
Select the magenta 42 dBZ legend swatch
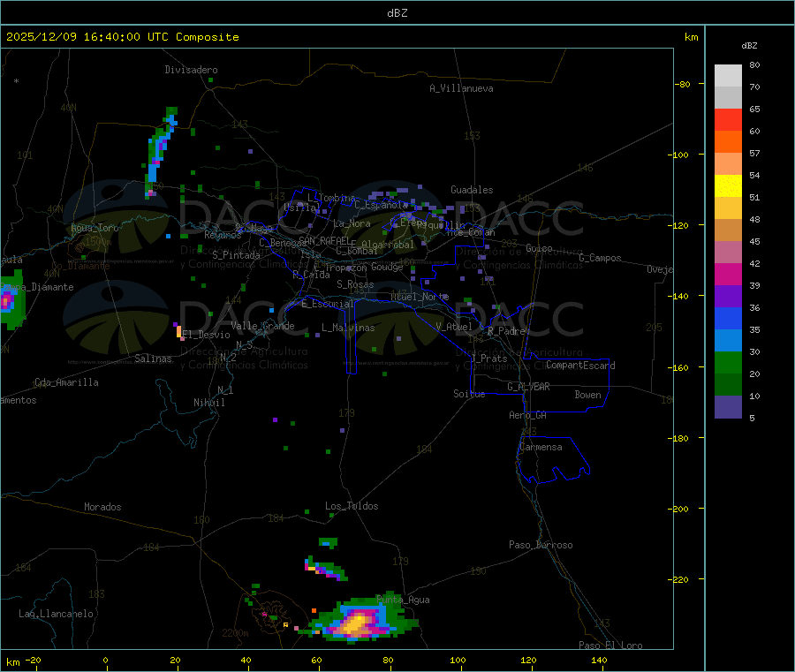pos(728,274)
